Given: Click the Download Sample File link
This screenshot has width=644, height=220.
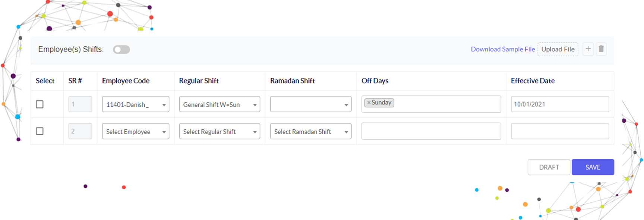Looking at the screenshot, I should point(503,49).
